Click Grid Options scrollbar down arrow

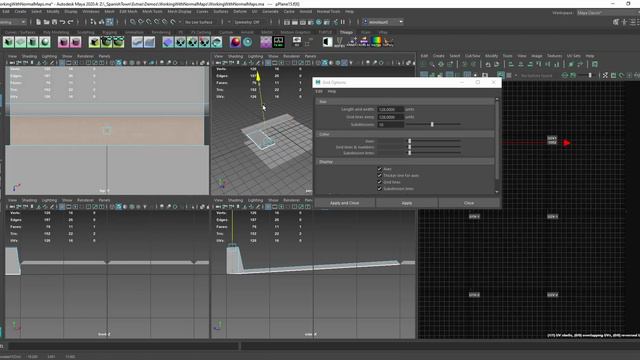497,192
